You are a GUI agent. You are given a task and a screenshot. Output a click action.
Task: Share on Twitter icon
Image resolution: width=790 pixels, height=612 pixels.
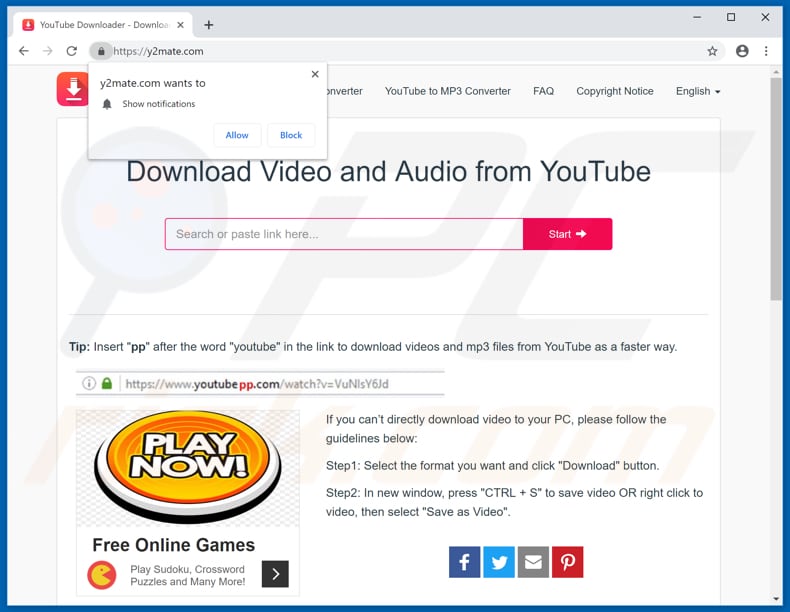pyautogui.click(x=499, y=562)
